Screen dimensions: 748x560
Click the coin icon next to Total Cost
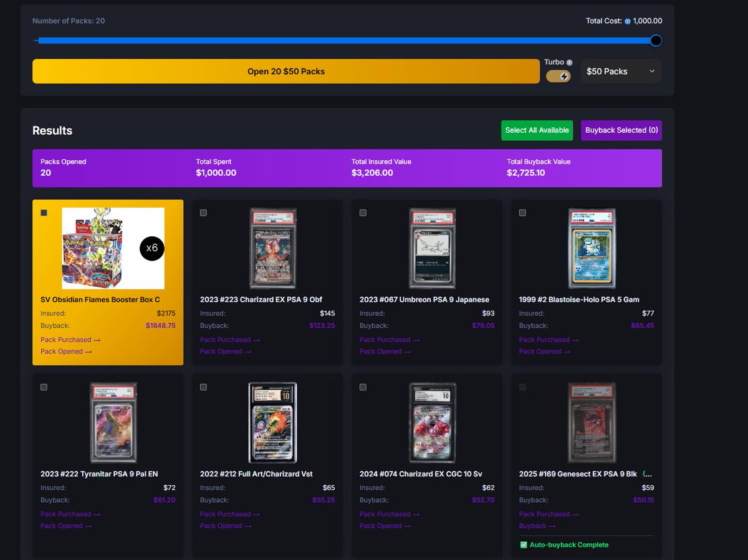(x=628, y=21)
